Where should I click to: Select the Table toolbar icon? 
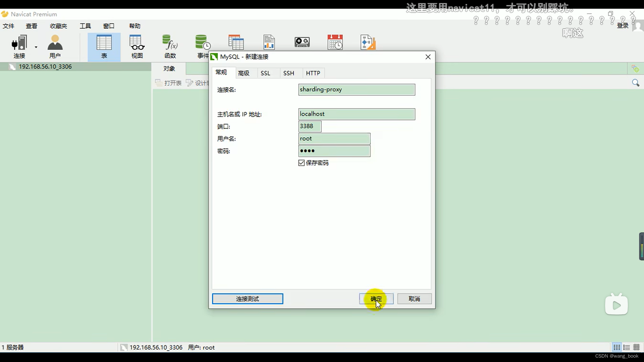click(x=104, y=47)
